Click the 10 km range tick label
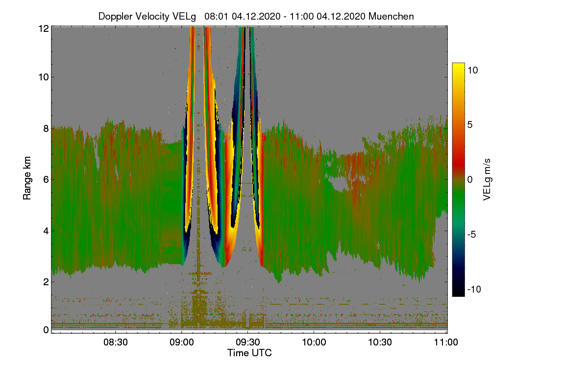 tap(43, 77)
